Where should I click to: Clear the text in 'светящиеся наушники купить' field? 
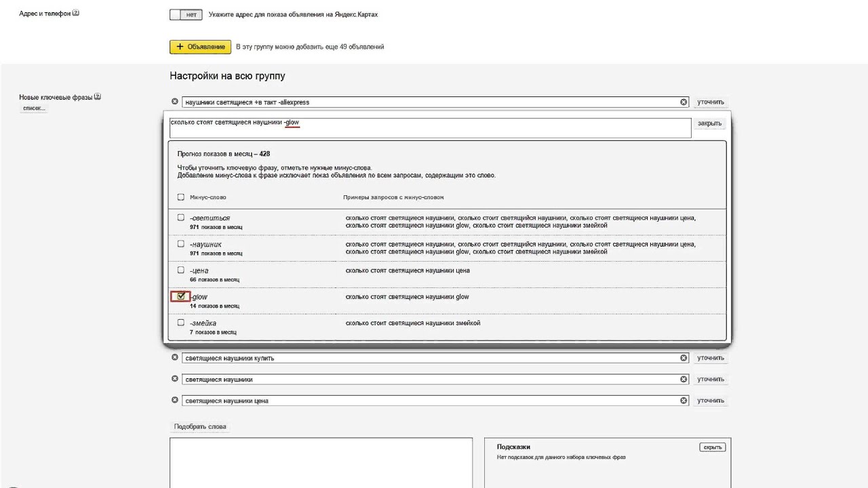684,358
